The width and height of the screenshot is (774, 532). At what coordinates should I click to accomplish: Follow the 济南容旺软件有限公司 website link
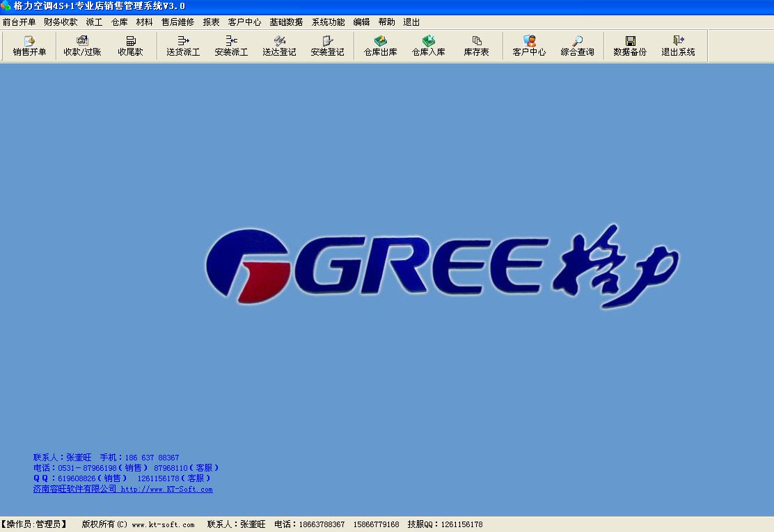tap(123, 489)
